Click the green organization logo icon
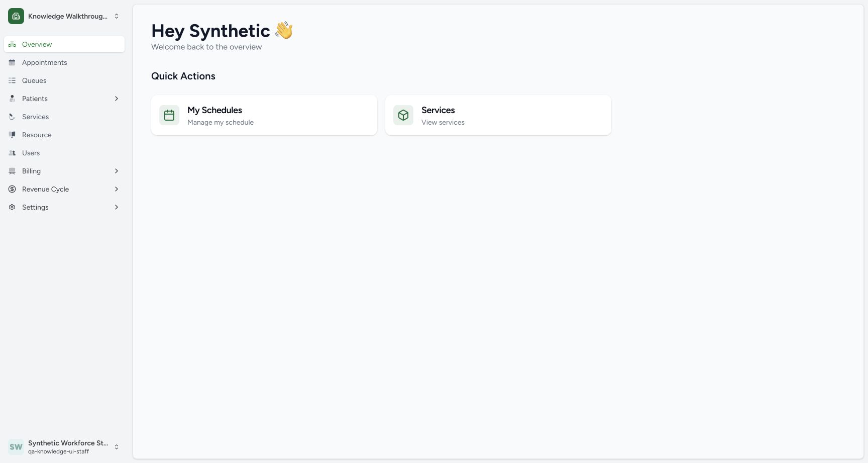Screen dimensions: 868x463 click(16, 16)
